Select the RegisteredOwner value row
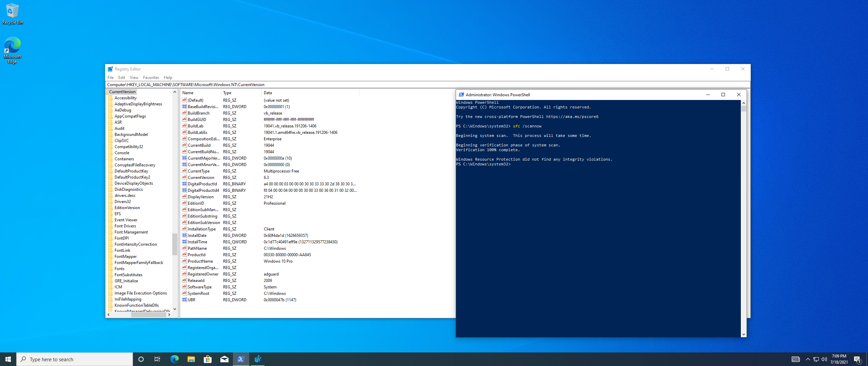This screenshot has width=868, height=366. click(x=270, y=274)
